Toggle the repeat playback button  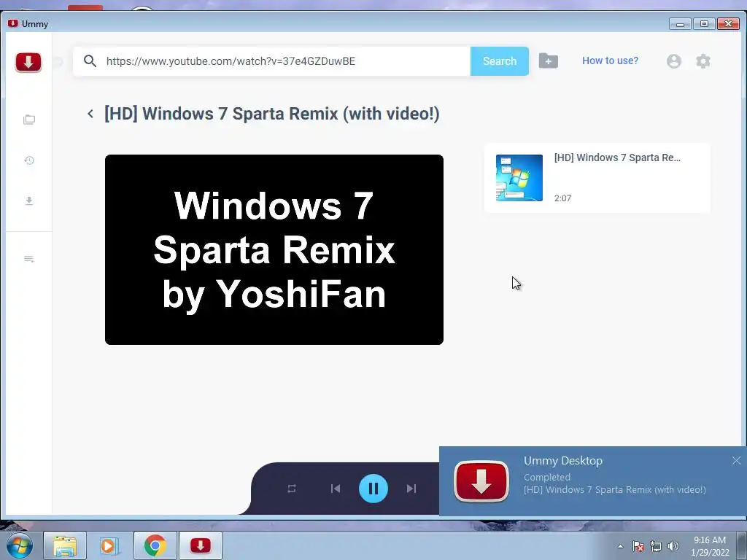pos(292,489)
